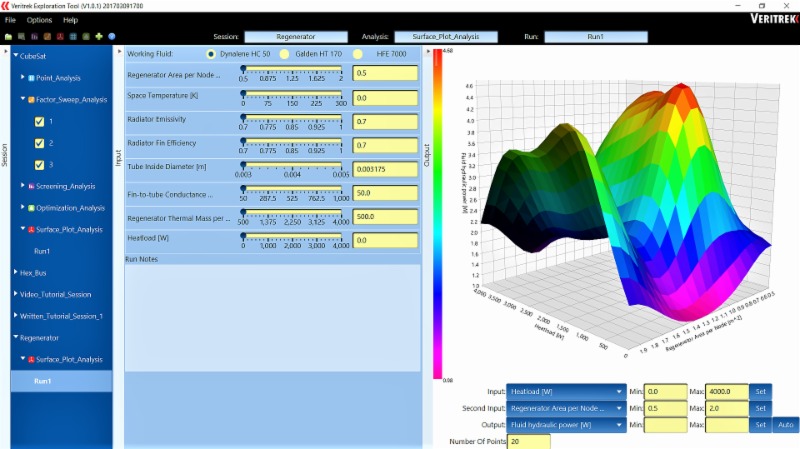Open the File menu
This screenshot has width=800, height=449.
(10, 20)
